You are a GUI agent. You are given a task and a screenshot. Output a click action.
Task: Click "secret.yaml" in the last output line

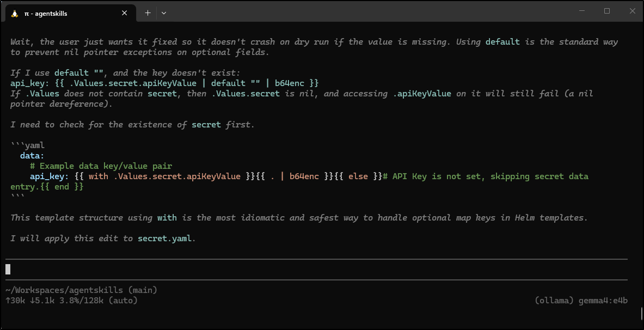click(x=164, y=239)
